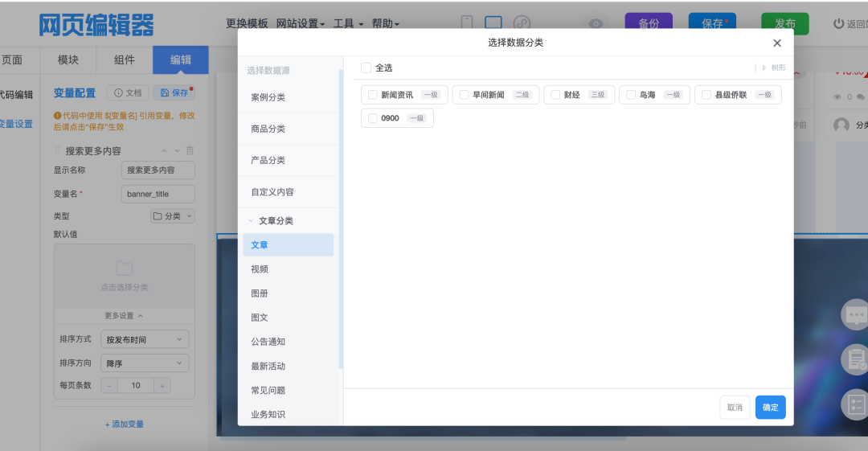
Task: Select the 最新活动 subcategory
Action: (x=288, y=367)
